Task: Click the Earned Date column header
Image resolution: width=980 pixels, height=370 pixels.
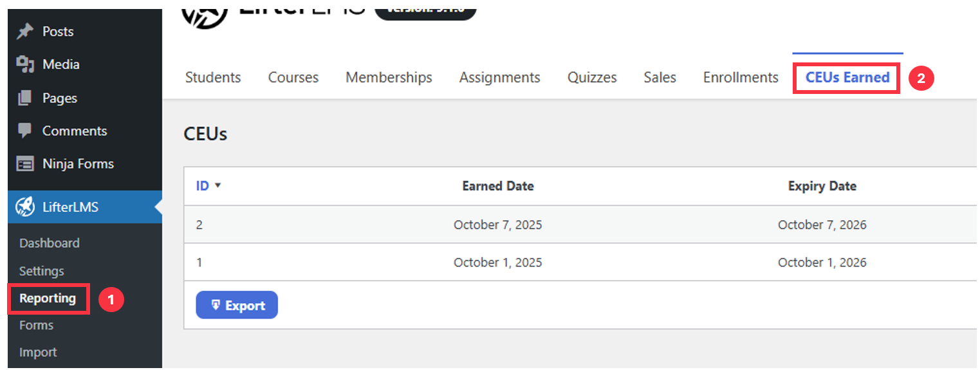Action: pyautogui.click(x=498, y=186)
